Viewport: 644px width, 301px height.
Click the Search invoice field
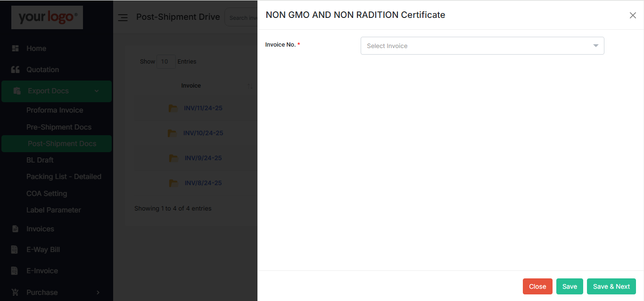click(x=241, y=18)
